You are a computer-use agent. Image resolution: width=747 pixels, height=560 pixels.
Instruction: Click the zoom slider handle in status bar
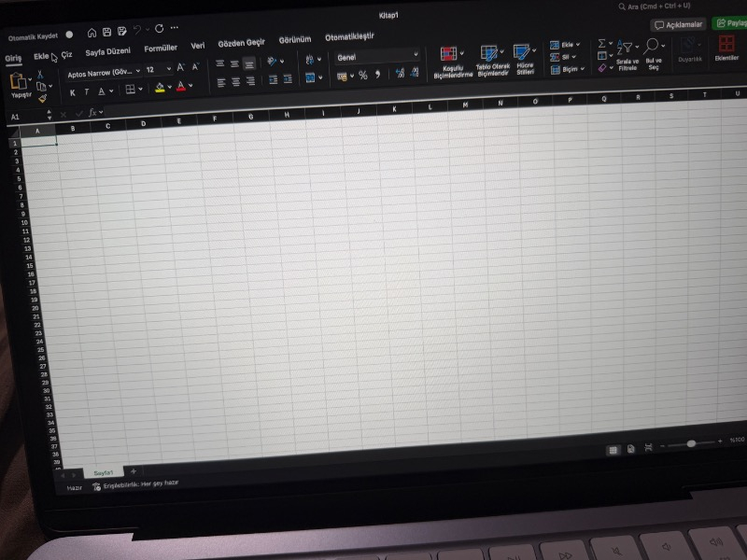[x=691, y=443]
